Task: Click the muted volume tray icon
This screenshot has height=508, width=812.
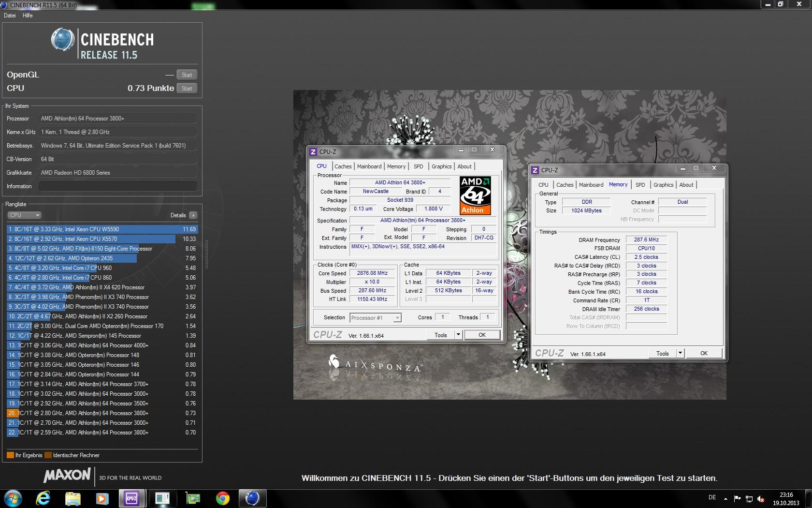Action: point(761,498)
